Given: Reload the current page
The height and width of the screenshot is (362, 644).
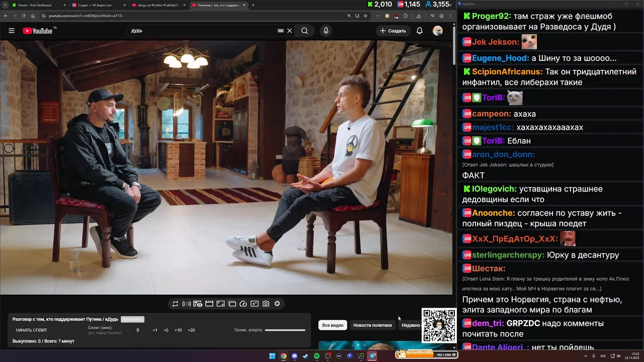Looking at the screenshot, I should point(24,16).
